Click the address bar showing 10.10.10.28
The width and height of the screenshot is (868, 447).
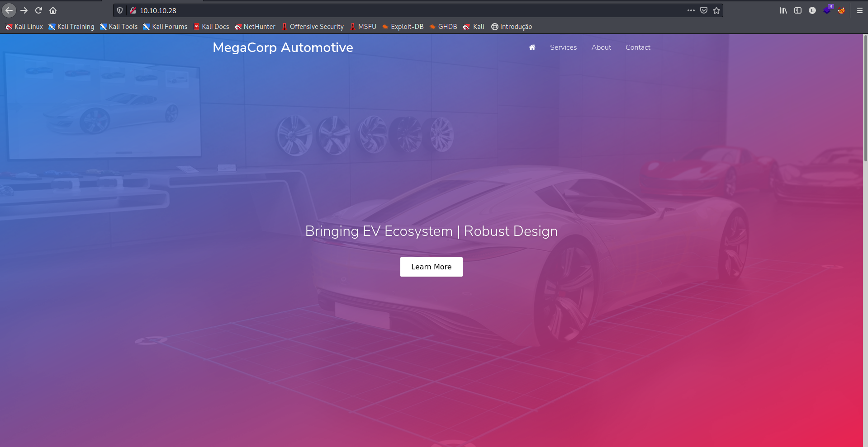[x=407, y=10]
